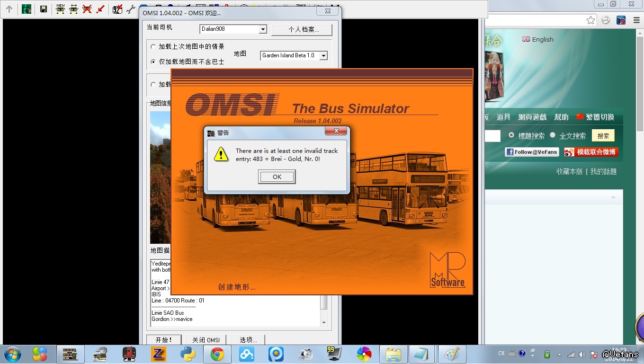Click the bus with double arrow icon
This screenshot has width=644, height=364.
click(x=74, y=9)
